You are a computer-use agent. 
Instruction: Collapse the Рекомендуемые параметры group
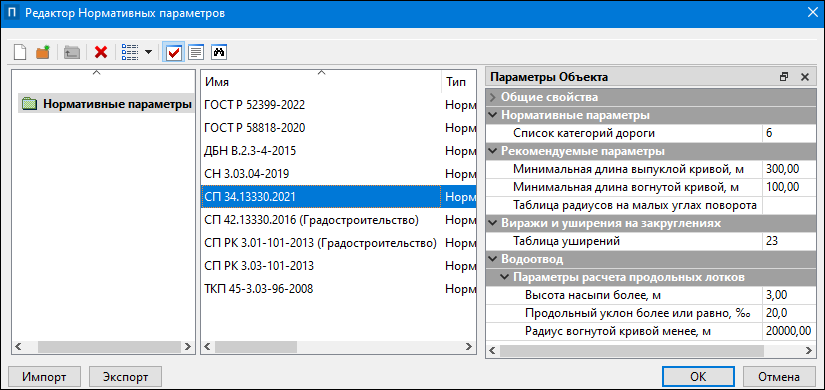[x=492, y=151]
